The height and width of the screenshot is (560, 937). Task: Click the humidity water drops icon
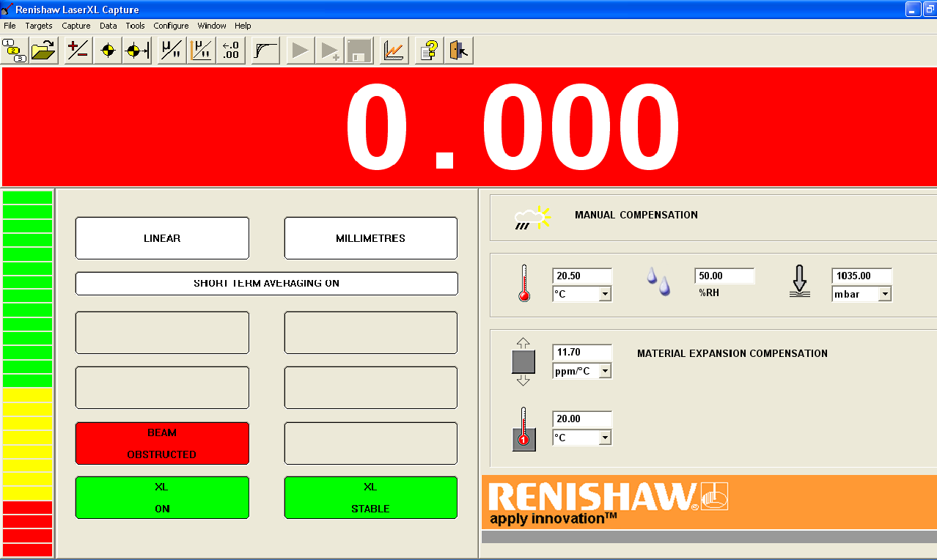tap(658, 281)
